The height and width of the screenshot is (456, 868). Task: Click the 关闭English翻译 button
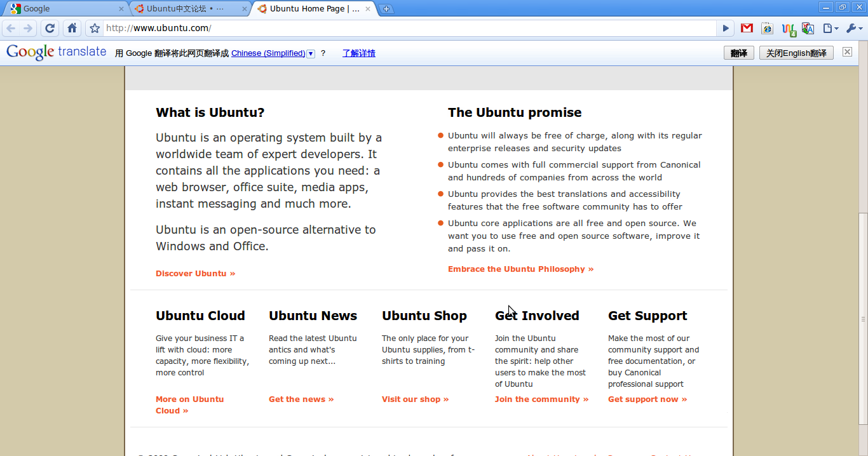tap(796, 53)
